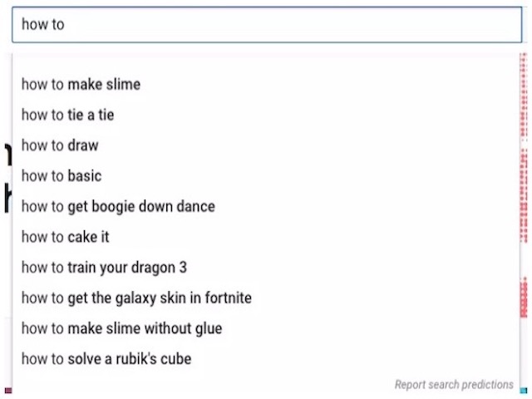The height and width of the screenshot is (399, 532).
Task: Pick 'how to get the galaxy skin in fortnite'
Action: coord(136,298)
